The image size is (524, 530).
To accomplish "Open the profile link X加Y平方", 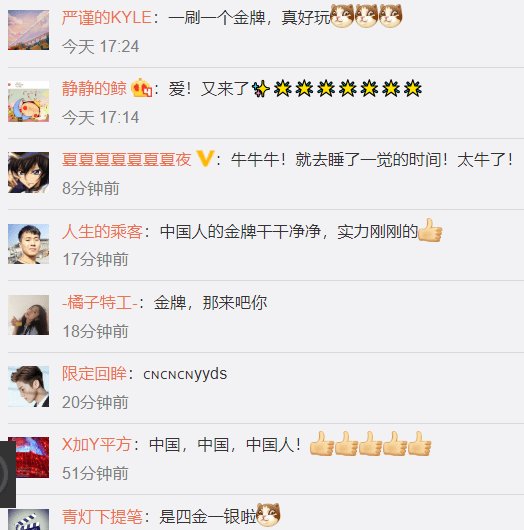I will click(96, 445).
